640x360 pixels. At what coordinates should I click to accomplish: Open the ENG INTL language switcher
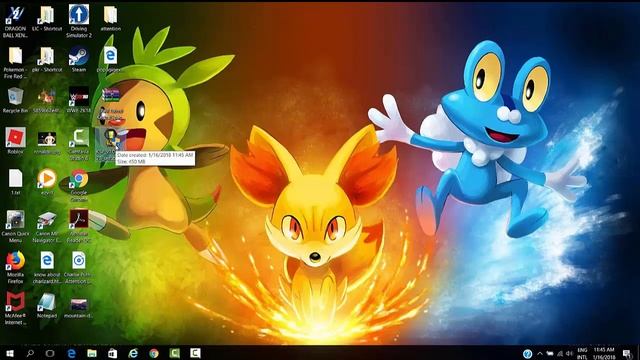pos(582,353)
